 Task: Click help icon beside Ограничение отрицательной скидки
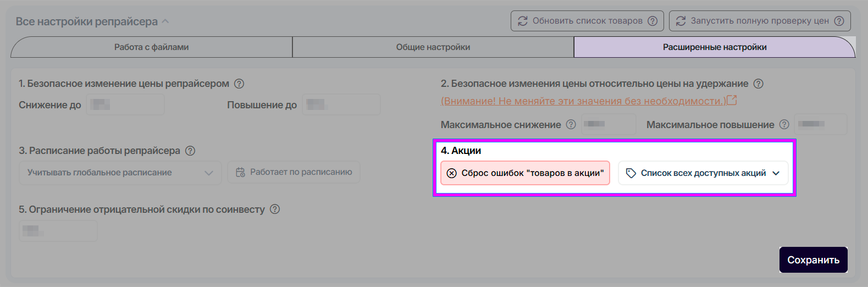[x=275, y=209]
